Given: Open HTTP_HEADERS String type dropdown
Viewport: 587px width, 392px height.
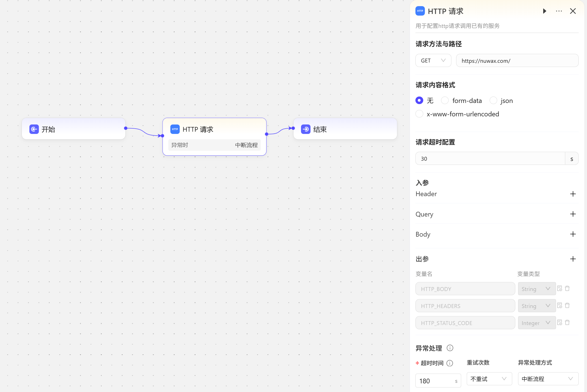Looking at the screenshot, I should coord(537,306).
